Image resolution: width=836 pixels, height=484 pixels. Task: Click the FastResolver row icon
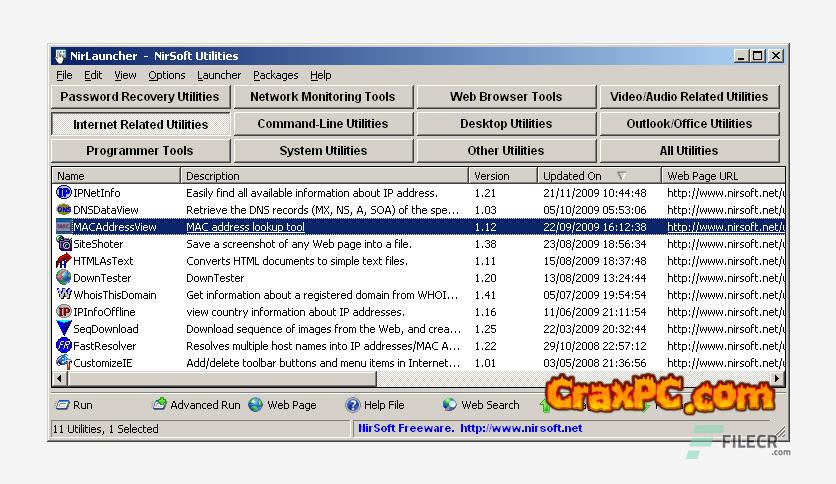coord(63,345)
